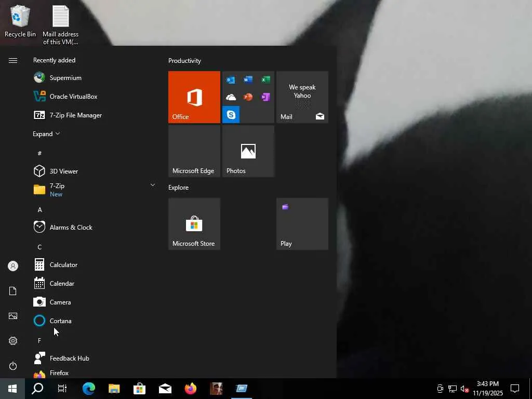The height and width of the screenshot is (399, 532).
Task: Open Microsoft Store from the taskbar
Action: point(139,389)
